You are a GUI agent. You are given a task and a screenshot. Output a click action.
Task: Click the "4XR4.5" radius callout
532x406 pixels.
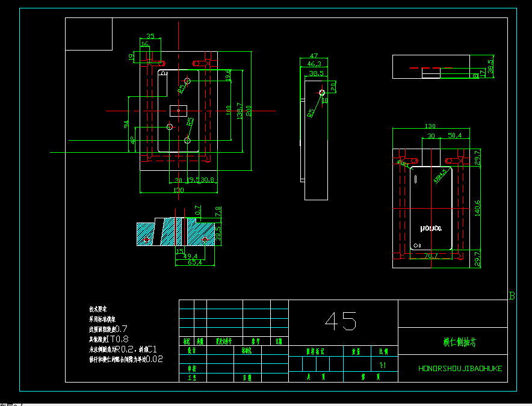440,176
